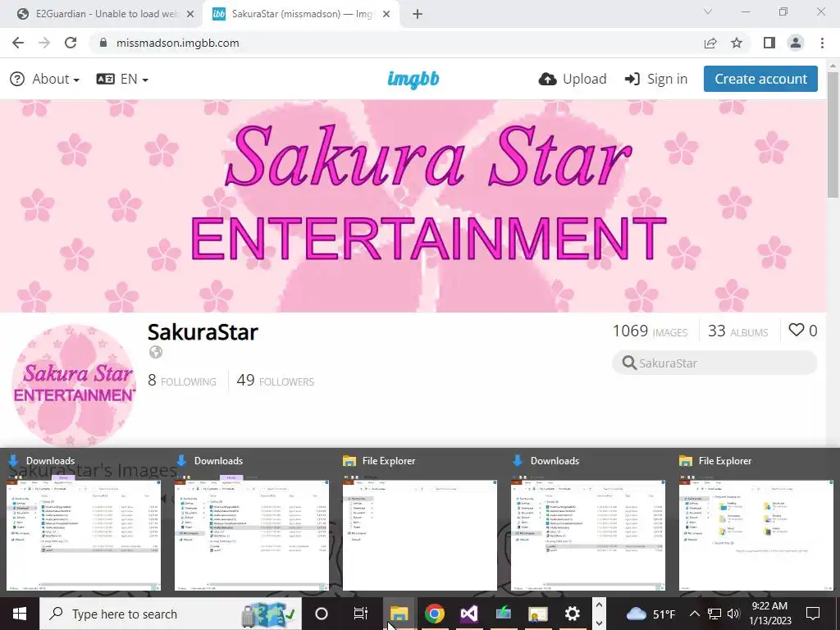Reload the imgbb page
Image resolution: width=840 pixels, height=630 pixels.
click(71, 43)
